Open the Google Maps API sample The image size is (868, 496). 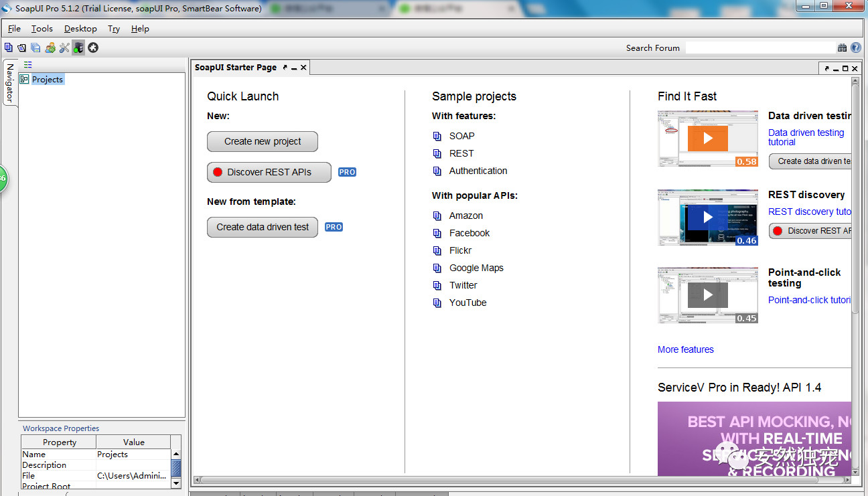476,268
